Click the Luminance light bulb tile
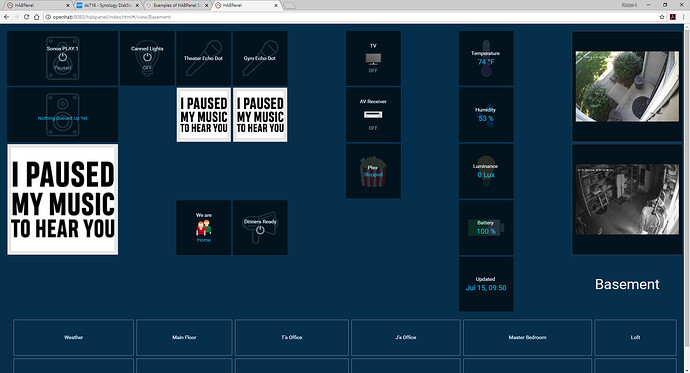Image resolution: width=690 pixels, height=373 pixels. 486,171
